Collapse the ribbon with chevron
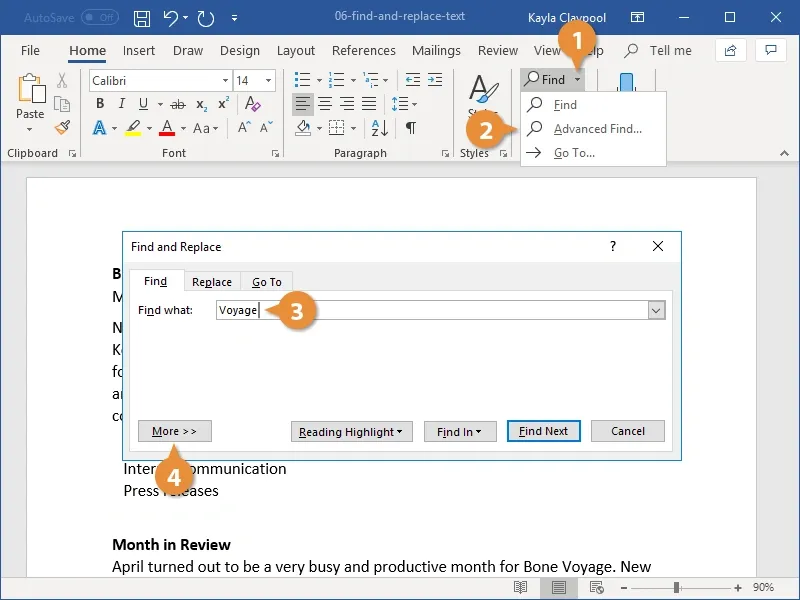The image size is (800, 600). coord(784,153)
